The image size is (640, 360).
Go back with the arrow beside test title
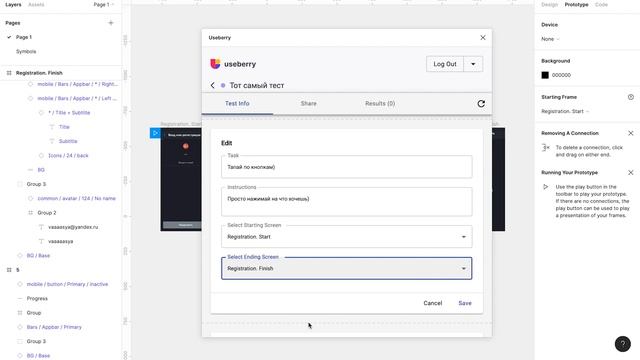212,85
